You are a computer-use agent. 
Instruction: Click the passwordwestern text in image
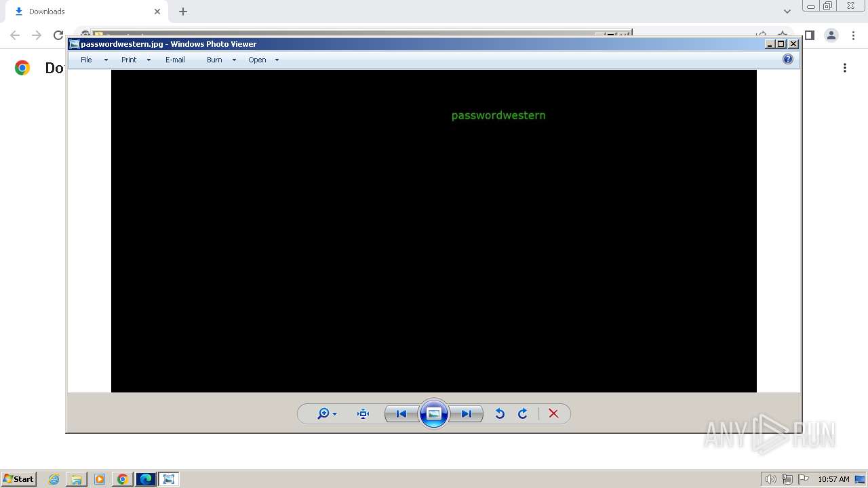(x=498, y=115)
